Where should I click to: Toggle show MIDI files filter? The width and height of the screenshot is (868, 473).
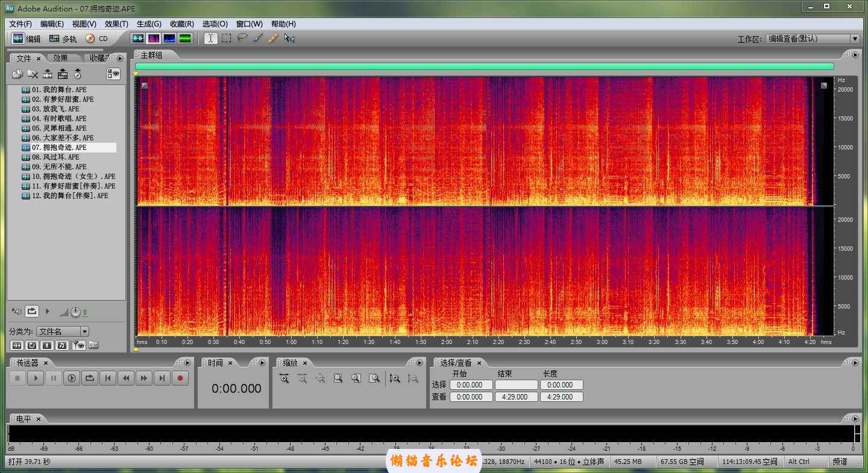pyautogui.click(x=61, y=345)
